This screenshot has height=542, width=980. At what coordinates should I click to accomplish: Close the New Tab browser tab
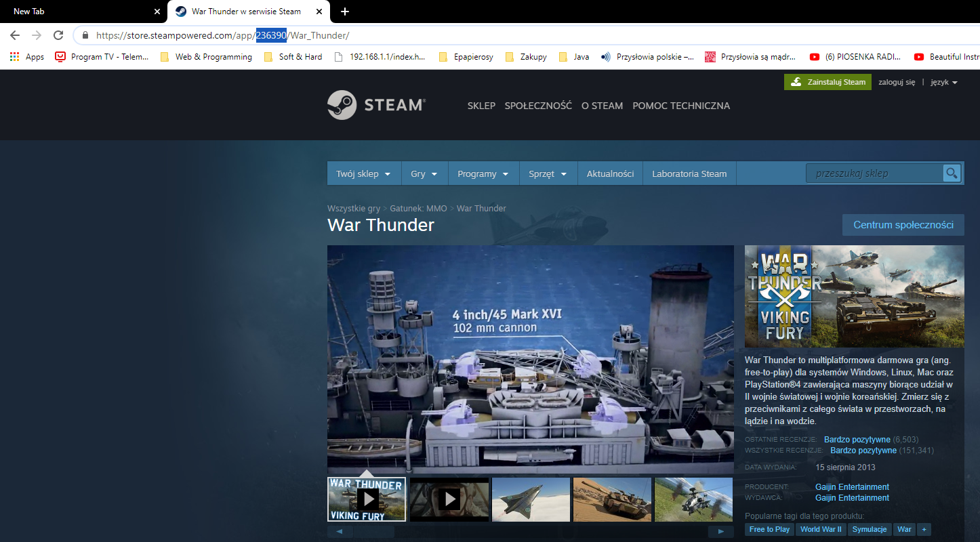[x=157, y=12]
